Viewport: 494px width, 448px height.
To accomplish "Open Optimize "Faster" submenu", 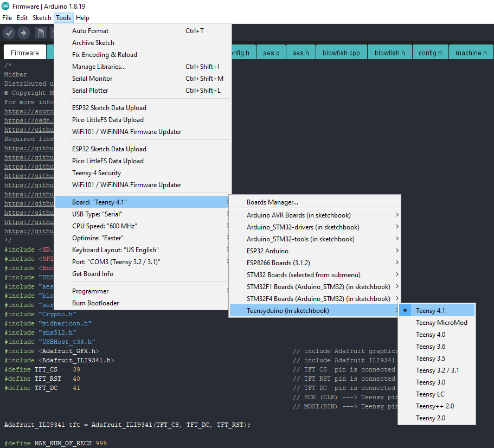I will click(143, 238).
